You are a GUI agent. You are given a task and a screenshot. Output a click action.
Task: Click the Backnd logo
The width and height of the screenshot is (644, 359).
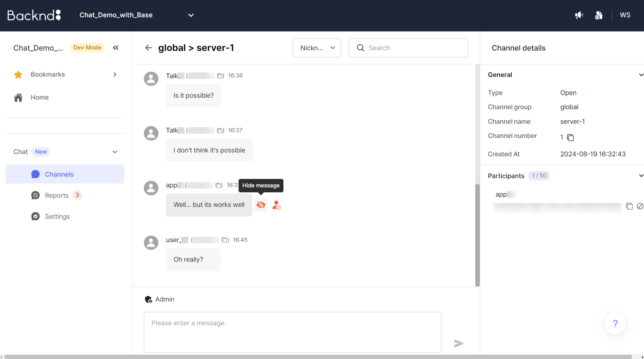(x=34, y=15)
